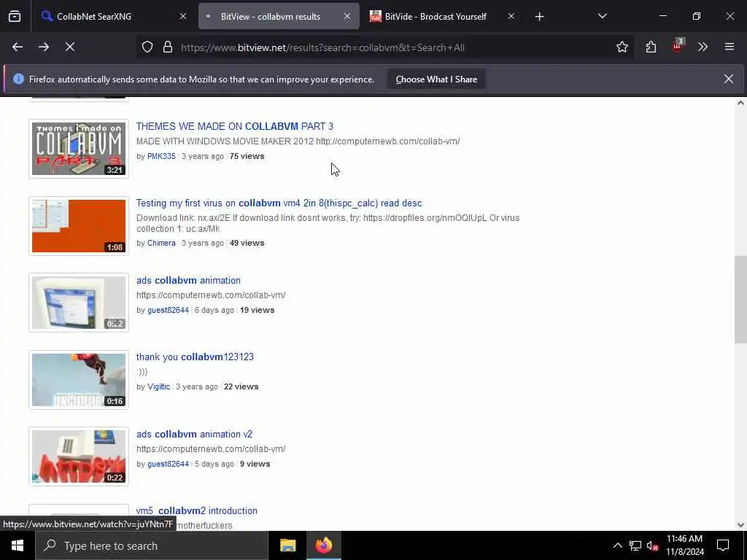The height and width of the screenshot is (560, 747).
Task: Open a new tab with plus
Action: pos(539,16)
